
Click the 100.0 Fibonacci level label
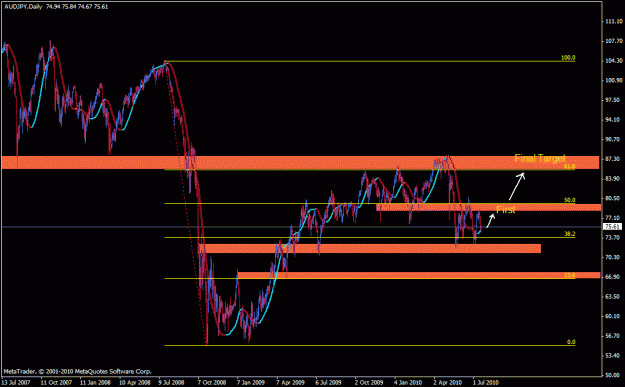[x=568, y=58]
